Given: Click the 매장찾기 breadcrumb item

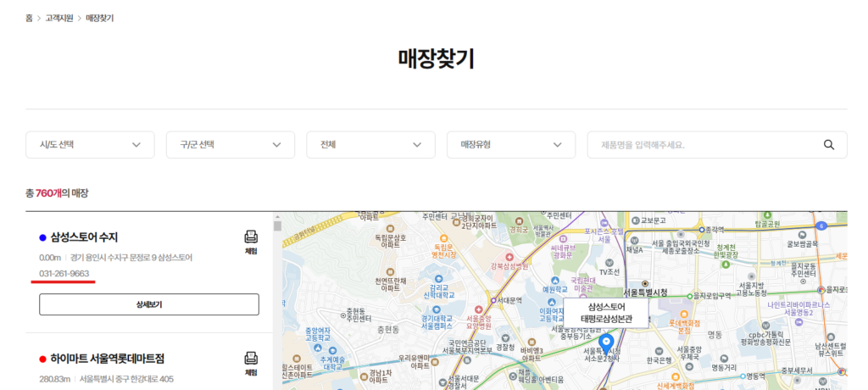Looking at the screenshot, I should tap(100, 19).
